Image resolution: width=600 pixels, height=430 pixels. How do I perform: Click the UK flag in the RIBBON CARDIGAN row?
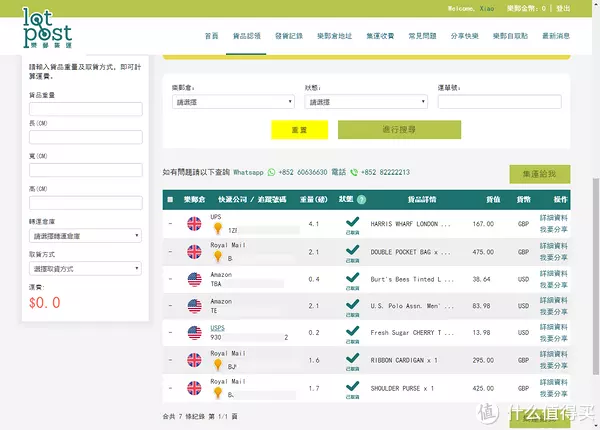click(x=194, y=360)
